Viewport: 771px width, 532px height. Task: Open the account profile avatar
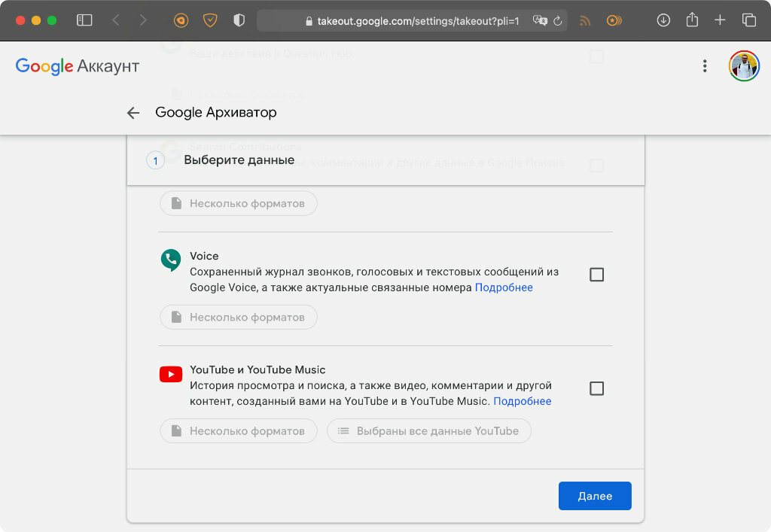pyautogui.click(x=744, y=65)
